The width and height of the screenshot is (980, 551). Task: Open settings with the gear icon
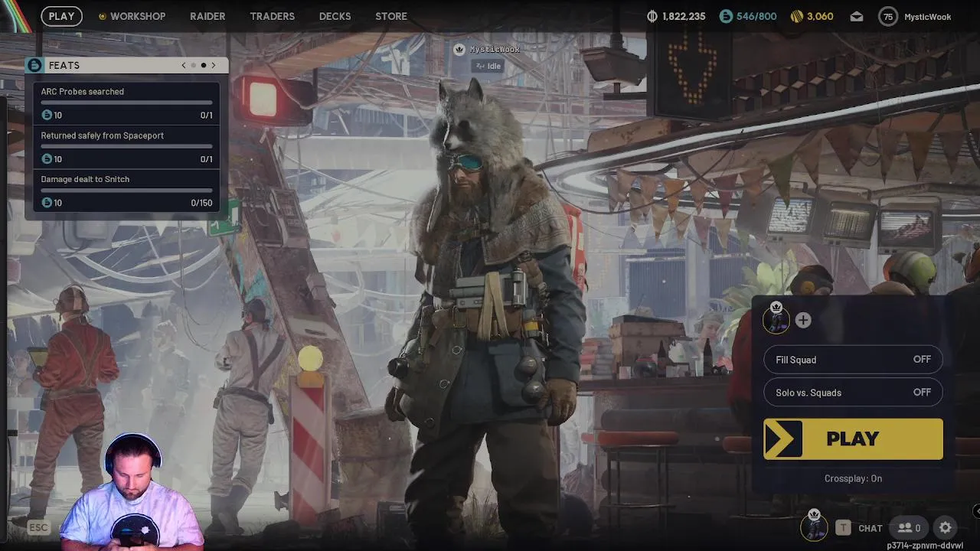coord(946,527)
